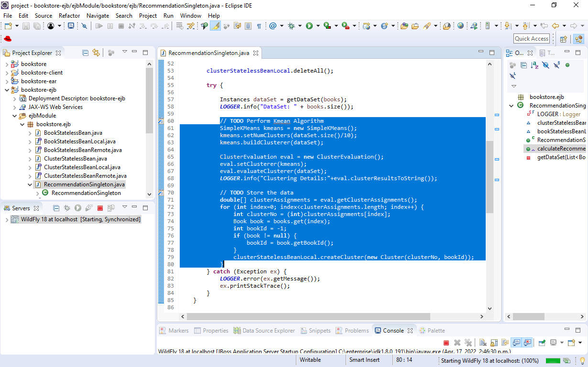Click the New wizard toolbar icon
The width and height of the screenshot is (588, 367).
[x=8, y=26]
